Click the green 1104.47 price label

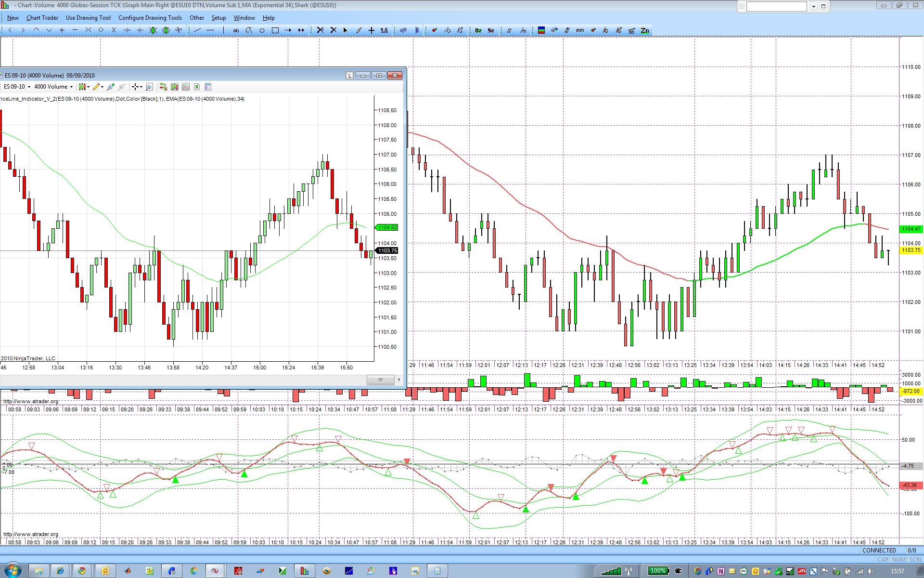(x=911, y=229)
